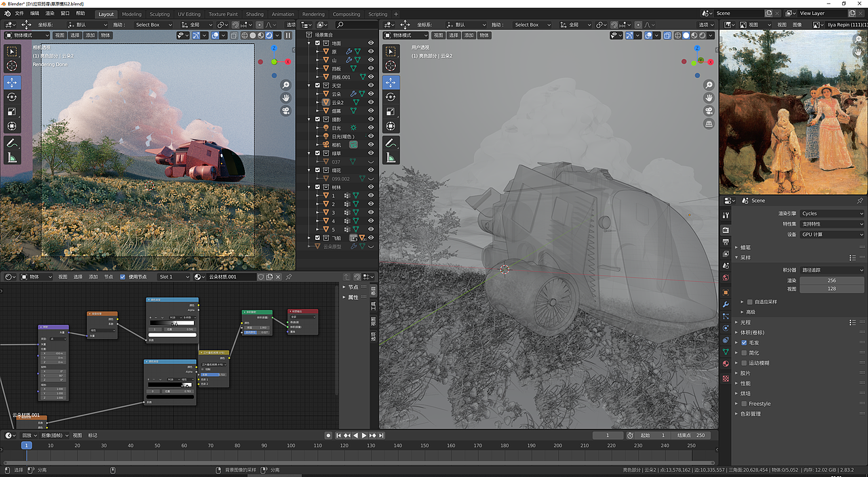Click the 结束点 field showing 250

(690, 436)
